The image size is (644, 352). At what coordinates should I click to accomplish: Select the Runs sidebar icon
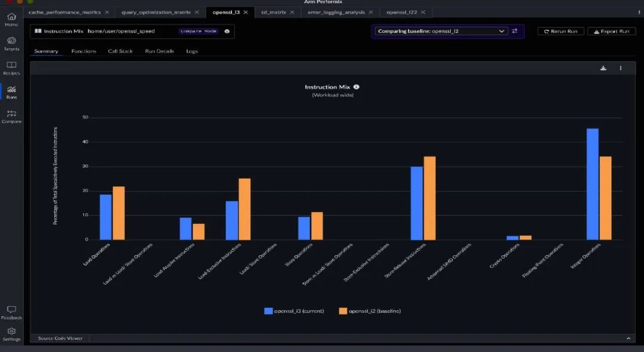[x=11, y=92]
